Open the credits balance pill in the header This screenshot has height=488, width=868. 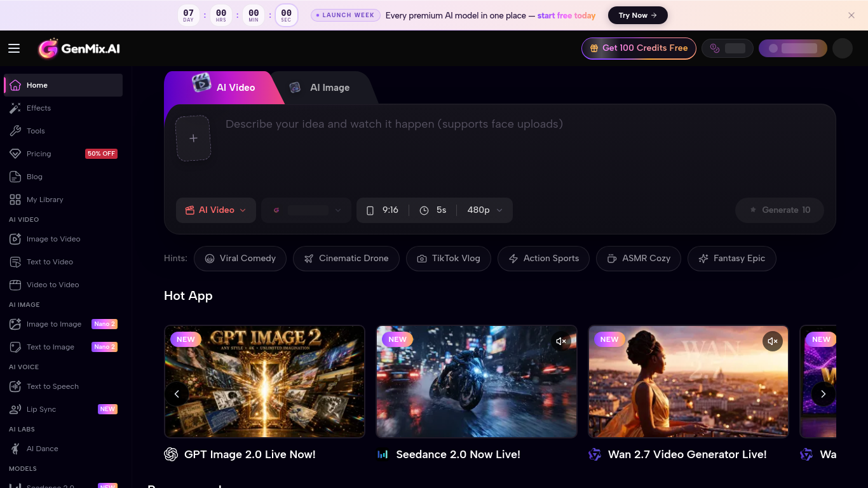pyautogui.click(x=728, y=48)
